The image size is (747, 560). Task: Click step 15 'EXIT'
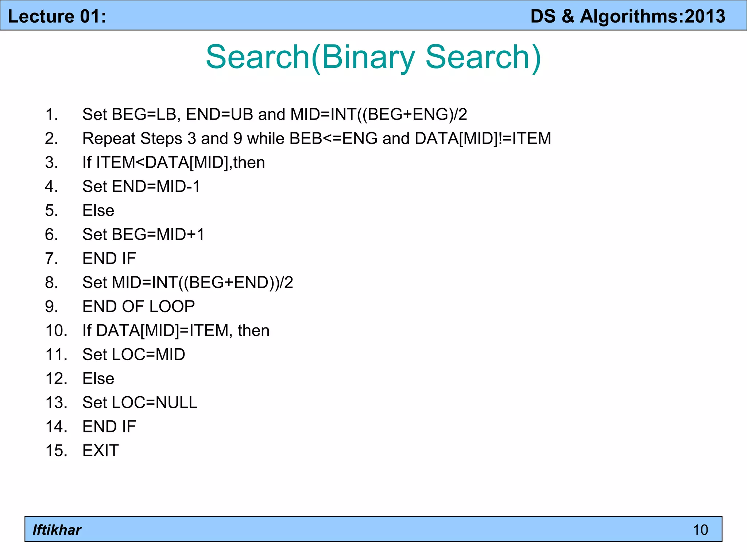coord(101,451)
